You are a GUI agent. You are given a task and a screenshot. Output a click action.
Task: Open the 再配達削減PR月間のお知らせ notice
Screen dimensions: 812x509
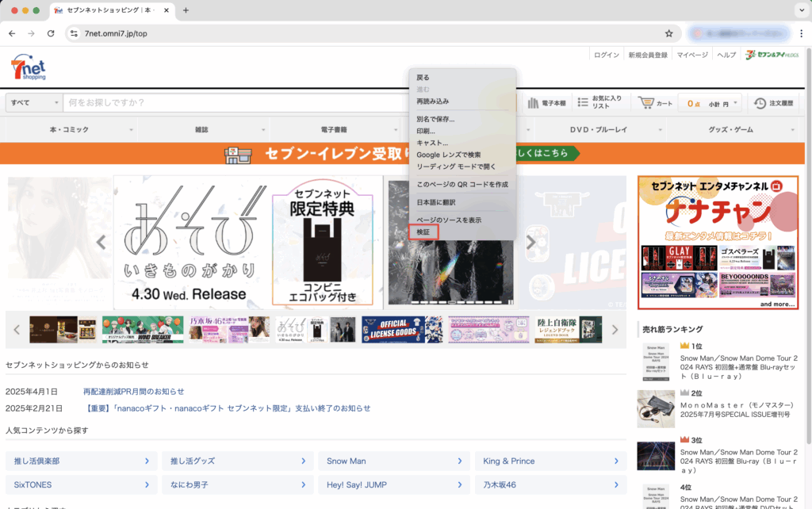[x=133, y=392]
